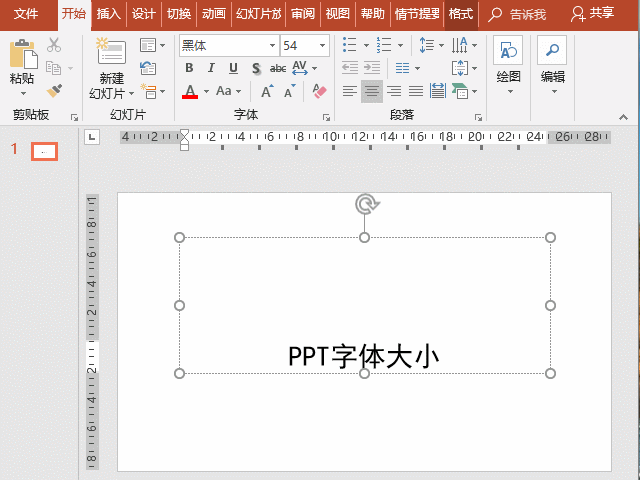
Task: Switch to the 切换 tab
Action: pos(179,14)
